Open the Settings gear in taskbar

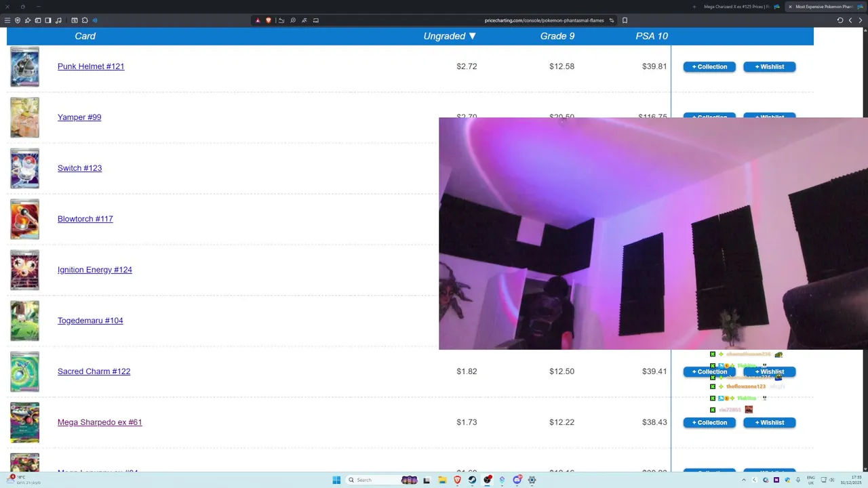pyautogui.click(x=532, y=480)
